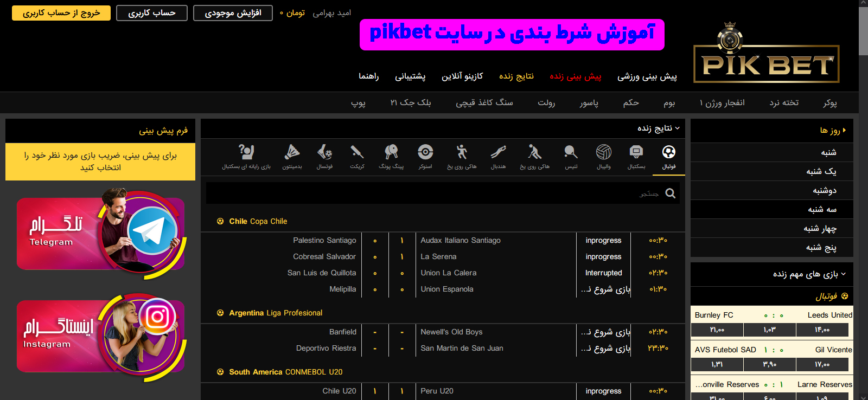The width and height of the screenshot is (868, 400).
Task: Click Union La Calera team name
Action: click(449, 273)
